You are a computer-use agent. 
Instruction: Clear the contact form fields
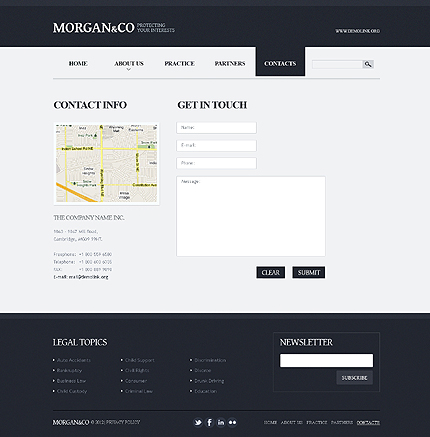click(271, 272)
